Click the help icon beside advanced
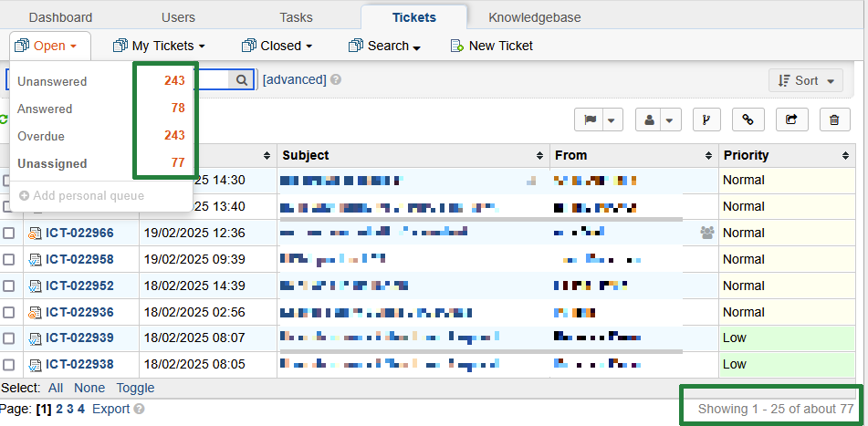868x426 pixels. pyautogui.click(x=336, y=80)
